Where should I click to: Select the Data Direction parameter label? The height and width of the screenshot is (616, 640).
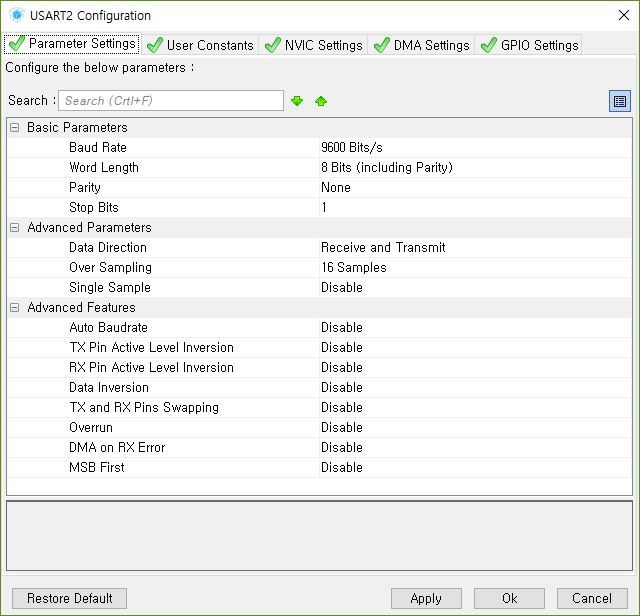click(x=108, y=247)
